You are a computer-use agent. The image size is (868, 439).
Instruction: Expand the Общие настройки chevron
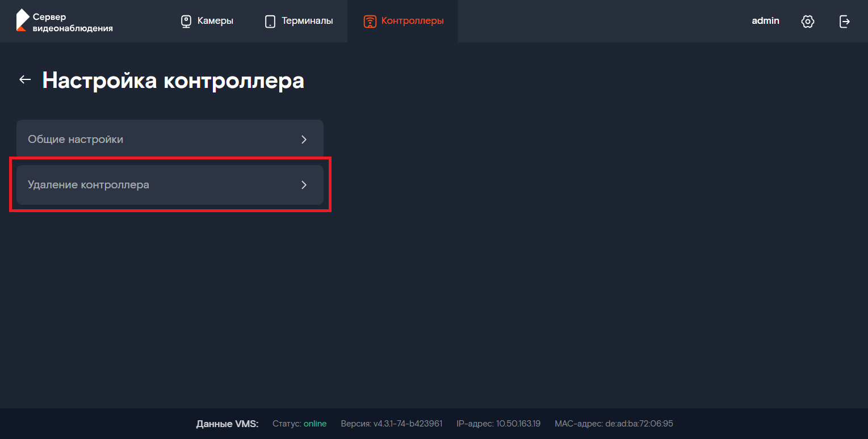[304, 140]
